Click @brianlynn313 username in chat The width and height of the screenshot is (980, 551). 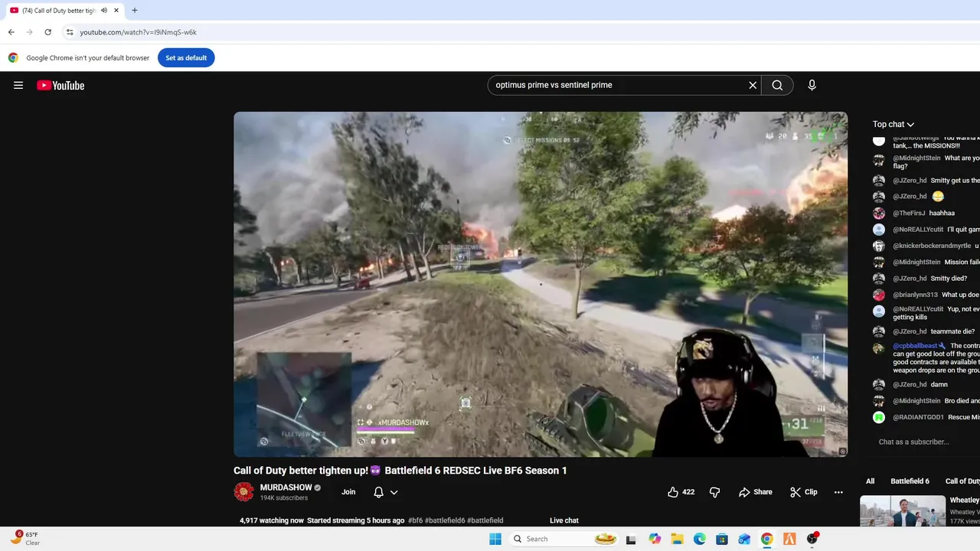pos(915,295)
